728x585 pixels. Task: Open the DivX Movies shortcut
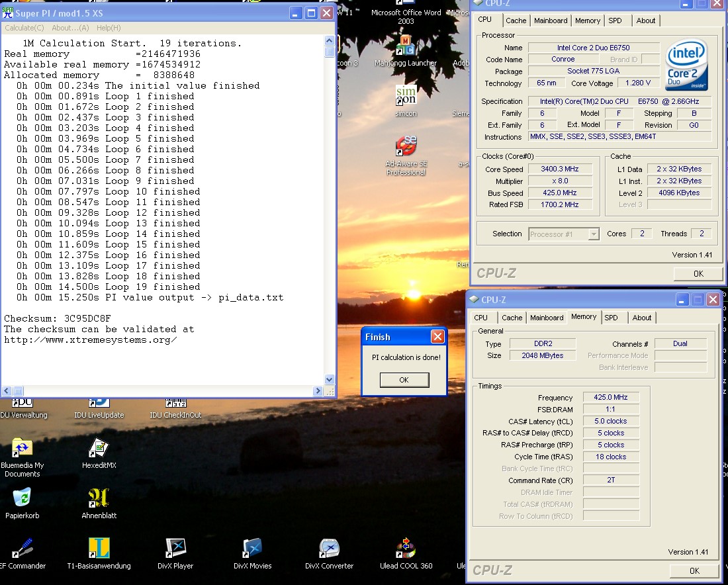coord(252,549)
